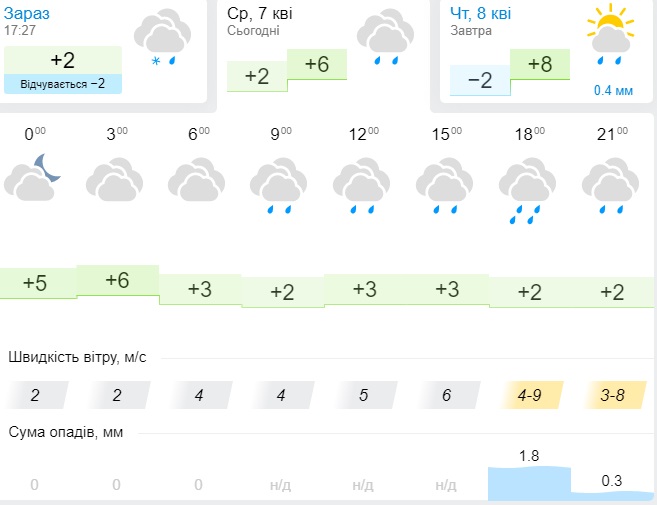Open the Зараз current weather tab
Viewport: 657px width, 505px height.
coord(31,13)
